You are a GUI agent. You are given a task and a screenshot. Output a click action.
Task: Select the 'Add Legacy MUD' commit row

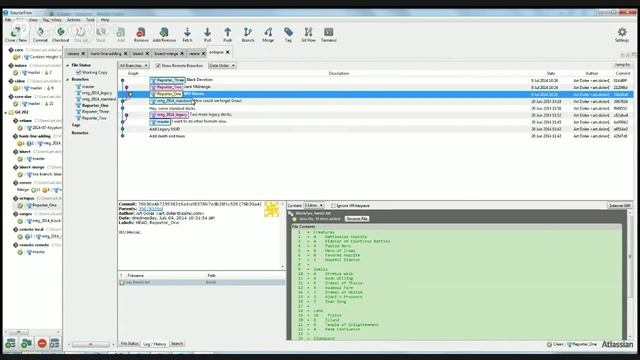coord(375,129)
